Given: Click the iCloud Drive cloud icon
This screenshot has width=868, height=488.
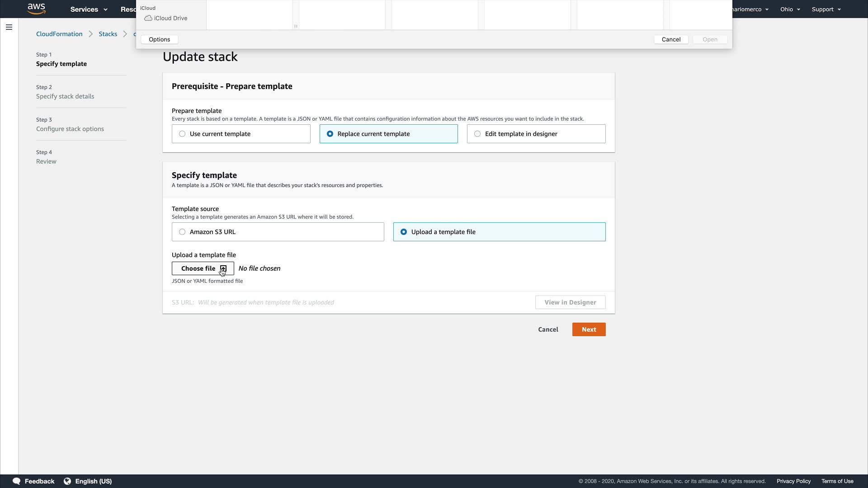Looking at the screenshot, I should pos(148,18).
